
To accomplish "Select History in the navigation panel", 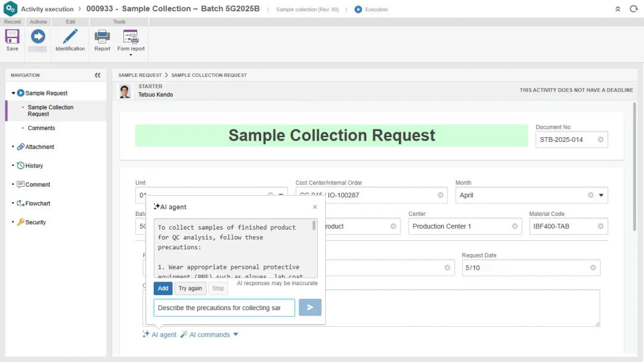I will pos(34,166).
